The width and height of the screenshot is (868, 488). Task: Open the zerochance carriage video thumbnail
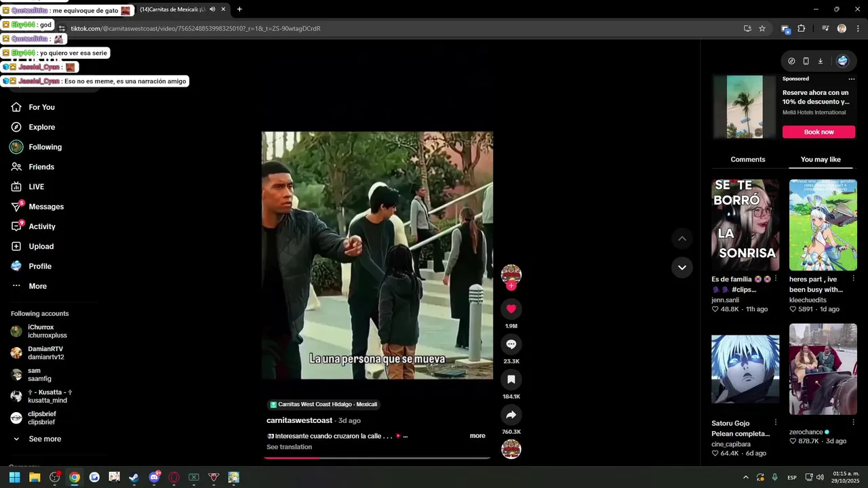point(823,369)
